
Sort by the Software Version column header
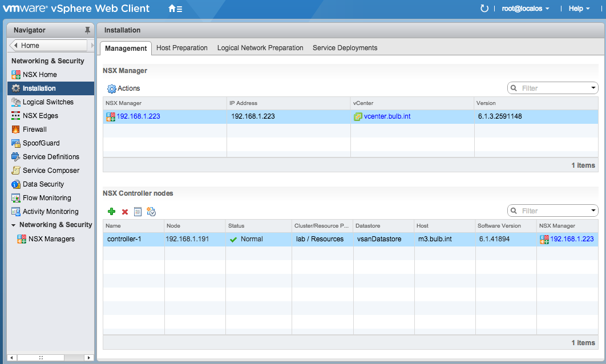pos(506,226)
